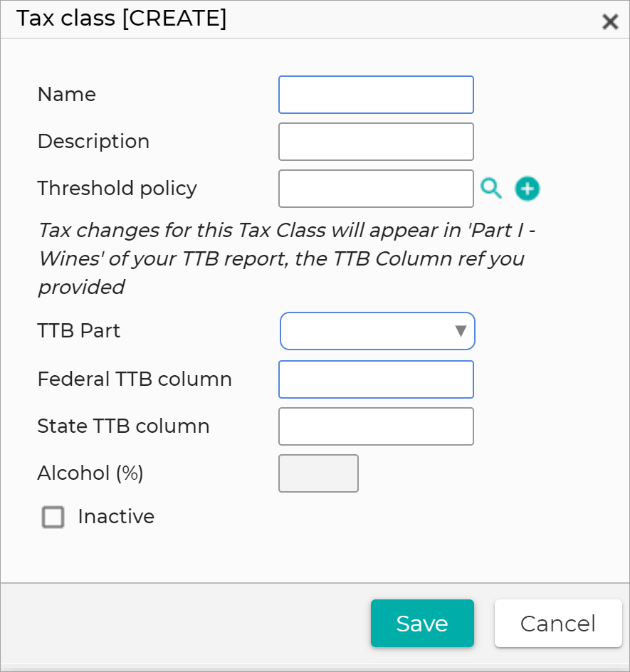
Task: Click the State TTB column field
Action: [376, 426]
